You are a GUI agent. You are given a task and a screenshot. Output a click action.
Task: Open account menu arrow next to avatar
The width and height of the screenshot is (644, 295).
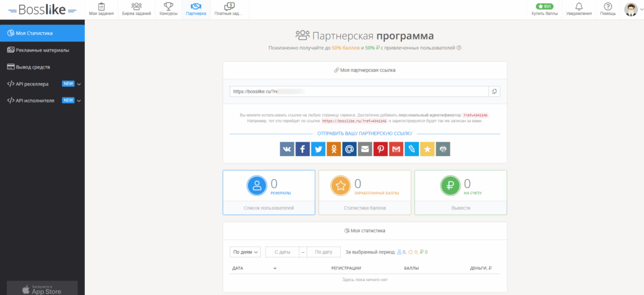click(641, 10)
